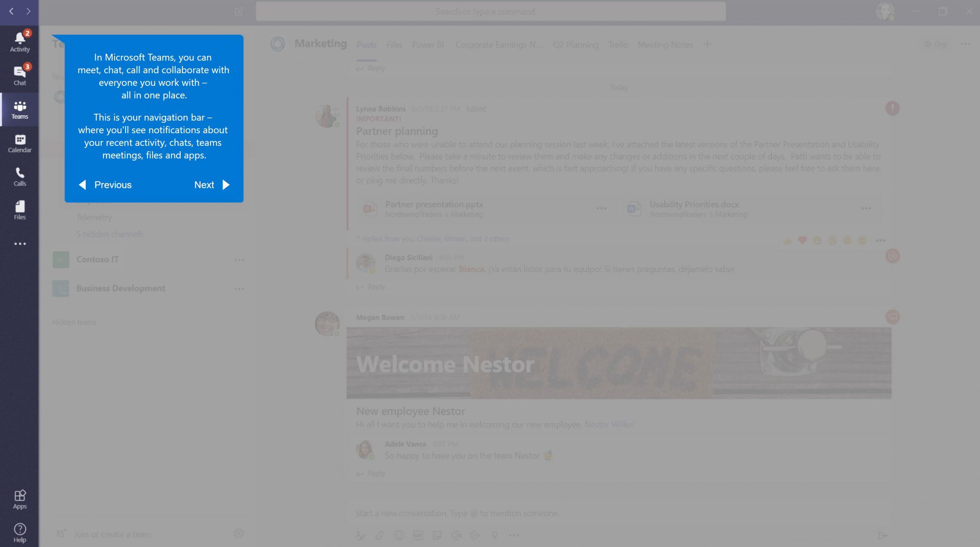Open more options for Contoso IT team

[239, 260]
